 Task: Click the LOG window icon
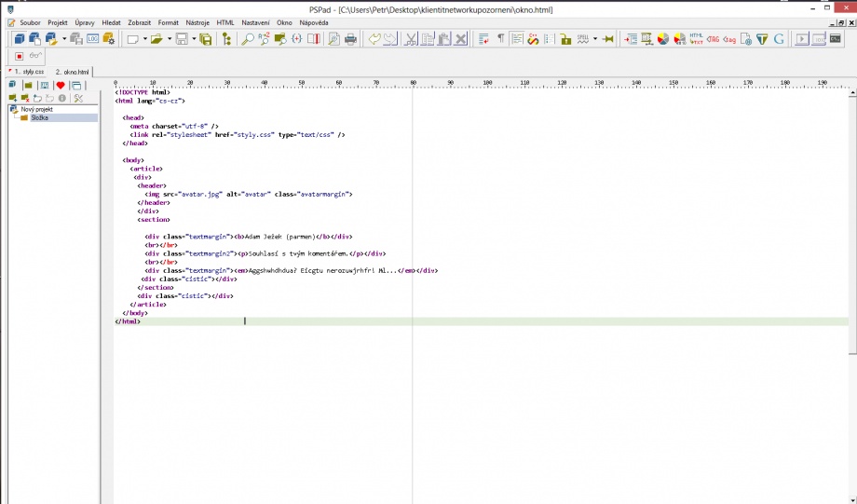pyautogui.click(x=93, y=39)
